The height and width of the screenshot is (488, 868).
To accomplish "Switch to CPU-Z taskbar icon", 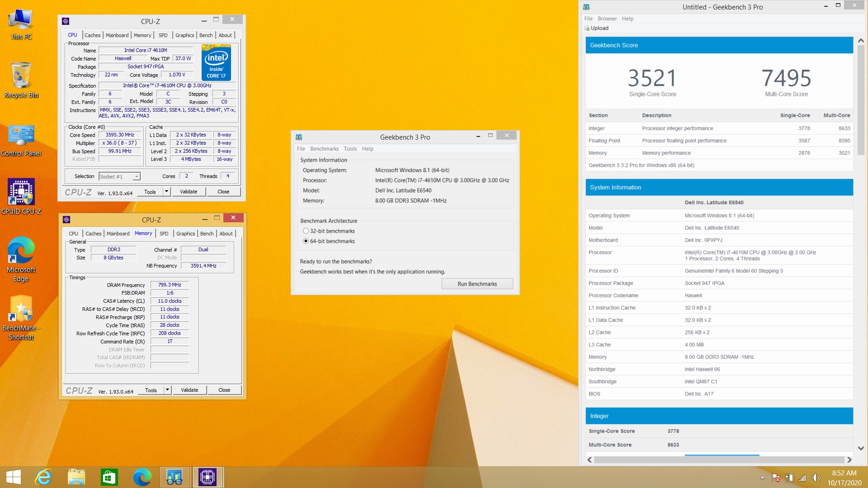I will pos(208,477).
